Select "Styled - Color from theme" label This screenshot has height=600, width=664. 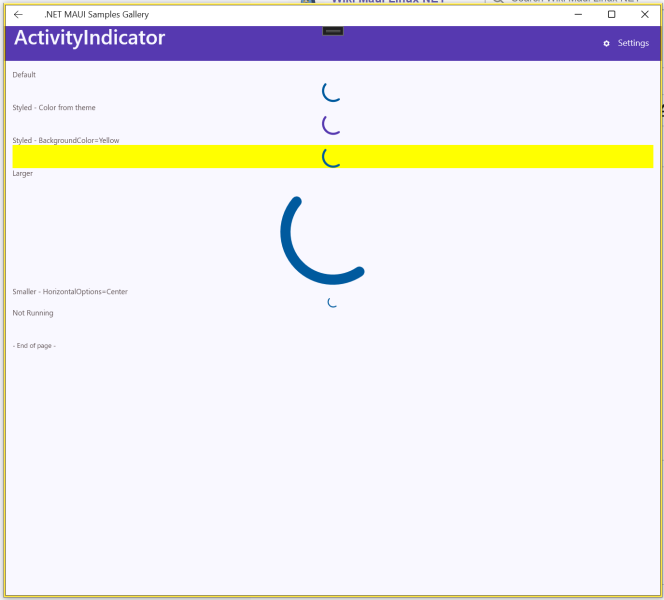coord(54,108)
